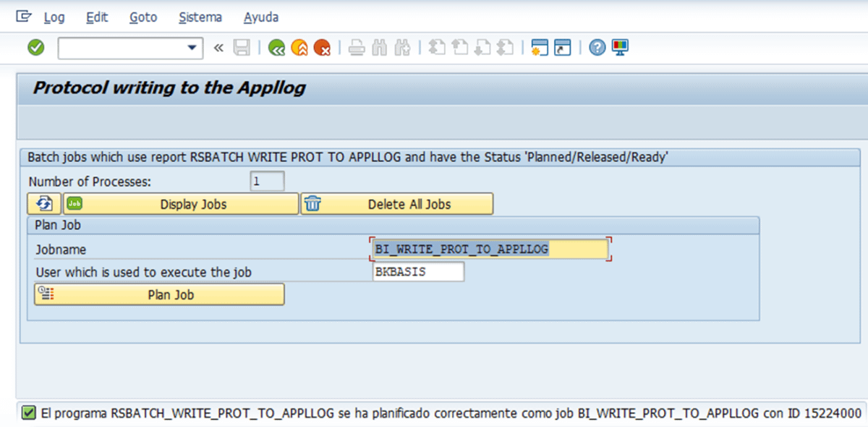Open the Ayuda menu
The width and height of the screenshot is (868, 427).
pyautogui.click(x=261, y=17)
